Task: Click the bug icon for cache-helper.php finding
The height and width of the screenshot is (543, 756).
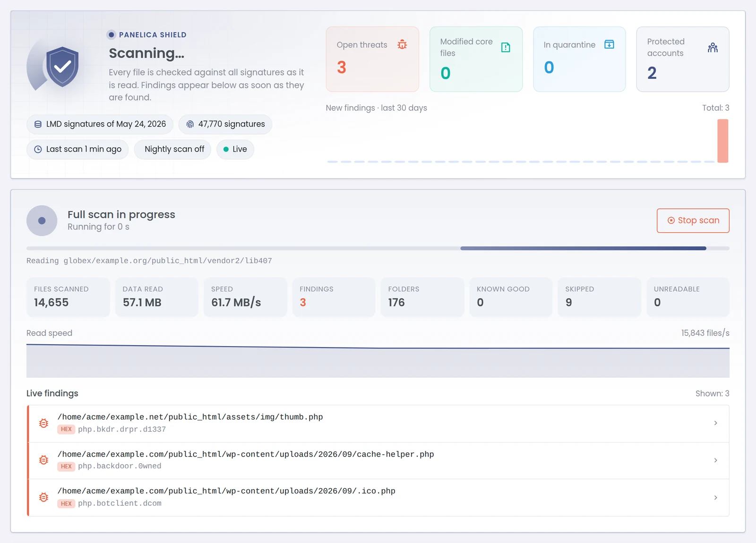Action: (43, 460)
